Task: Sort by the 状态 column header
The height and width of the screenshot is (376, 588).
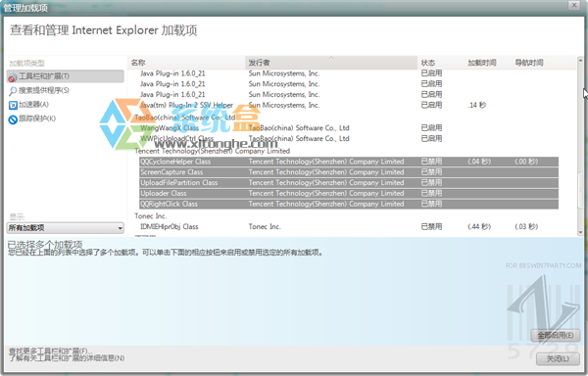Action: tap(441, 63)
